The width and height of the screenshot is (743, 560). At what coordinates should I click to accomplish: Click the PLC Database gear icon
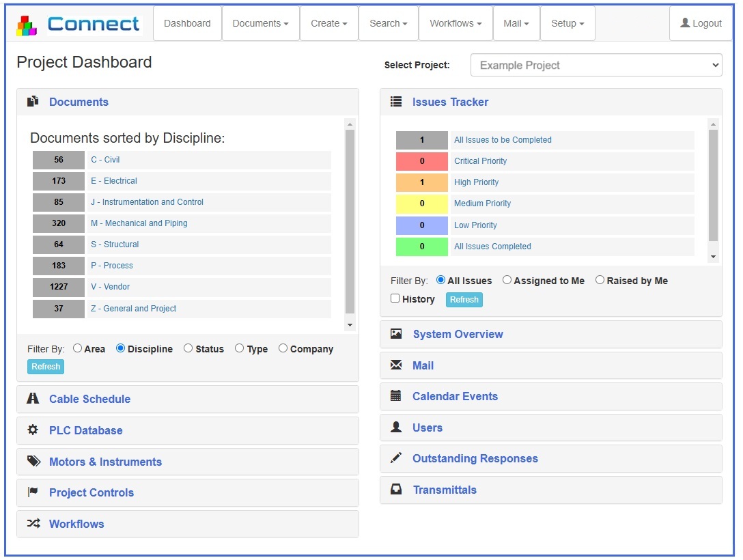click(33, 430)
